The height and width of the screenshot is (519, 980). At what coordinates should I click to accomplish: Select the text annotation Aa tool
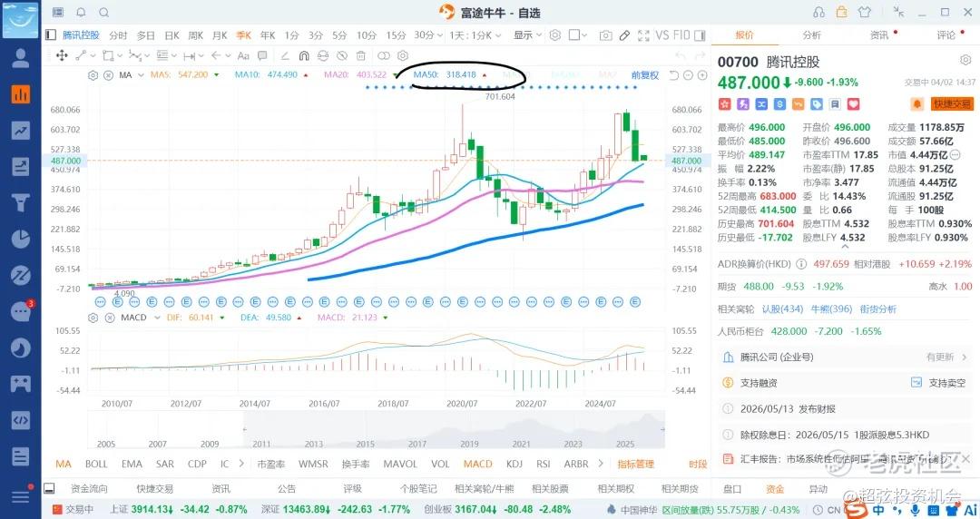[x=244, y=55]
